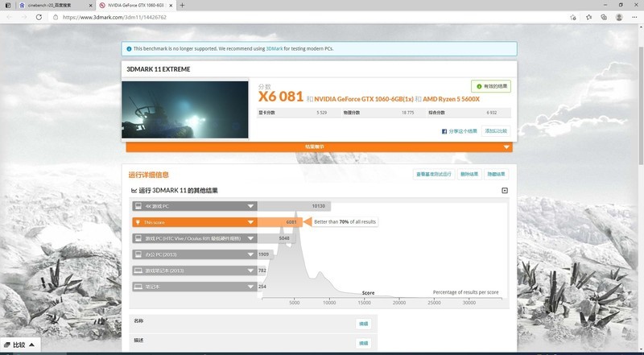
Task: Click the trophy icon in This score row
Action: pyautogui.click(x=138, y=222)
